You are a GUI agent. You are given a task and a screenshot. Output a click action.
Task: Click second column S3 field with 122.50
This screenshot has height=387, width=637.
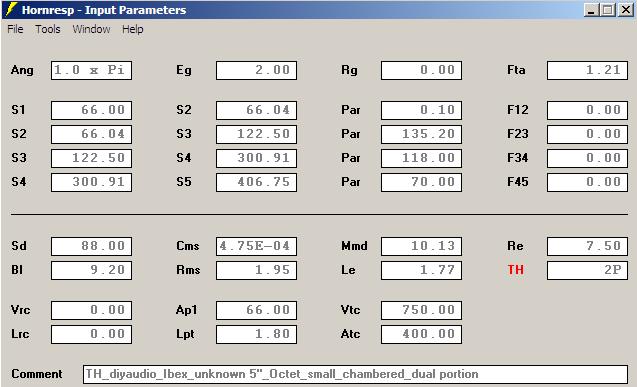coord(256,134)
